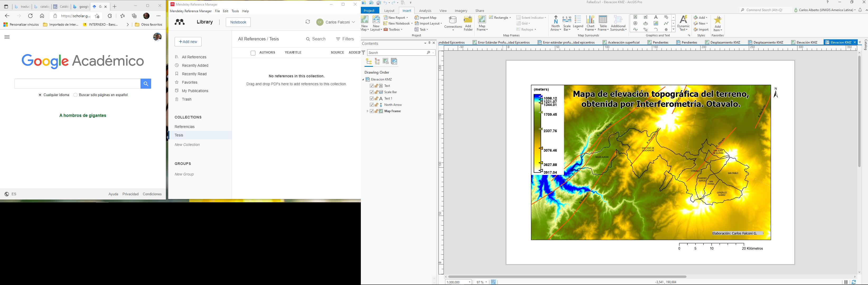Open the layout scale 1:300.000 dropdown
Viewport: 868px width, 285px height.
(469, 282)
